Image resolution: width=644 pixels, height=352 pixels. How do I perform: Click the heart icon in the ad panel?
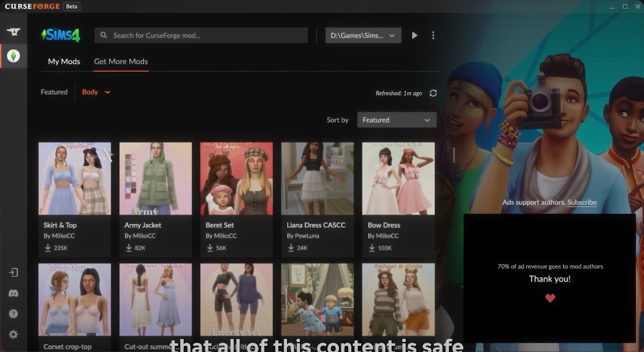[550, 298]
